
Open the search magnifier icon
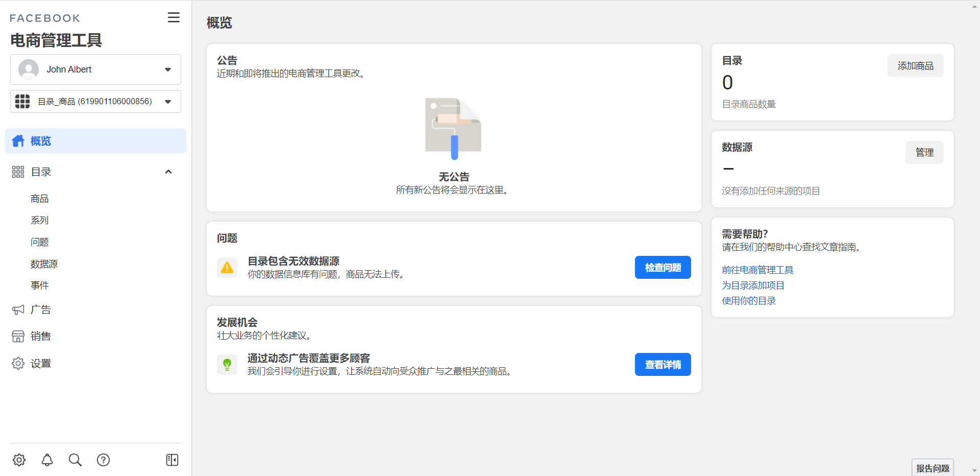(75, 460)
